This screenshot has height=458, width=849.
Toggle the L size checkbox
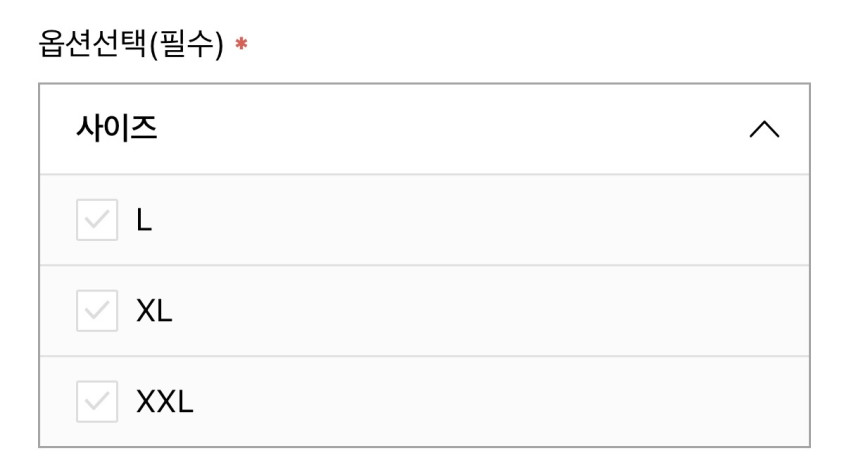click(x=97, y=220)
